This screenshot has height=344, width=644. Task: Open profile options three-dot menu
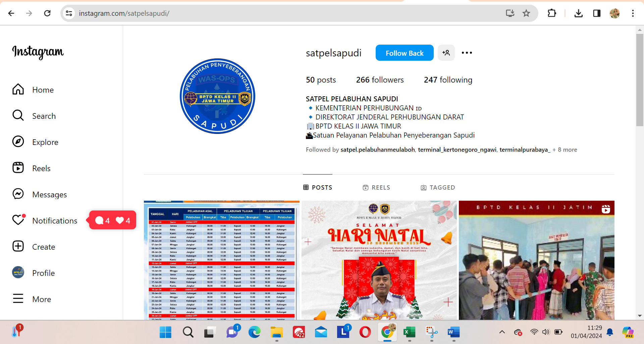(x=467, y=53)
